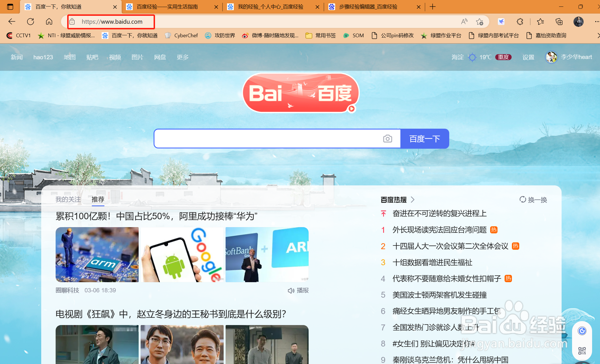Go to browser home icon
The width and height of the screenshot is (600, 364).
49,21
